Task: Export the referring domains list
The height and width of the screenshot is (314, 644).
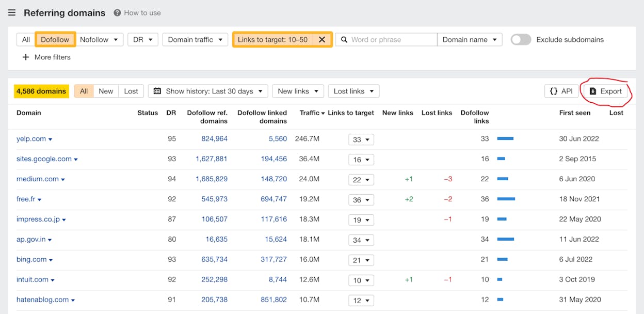Action: (606, 91)
